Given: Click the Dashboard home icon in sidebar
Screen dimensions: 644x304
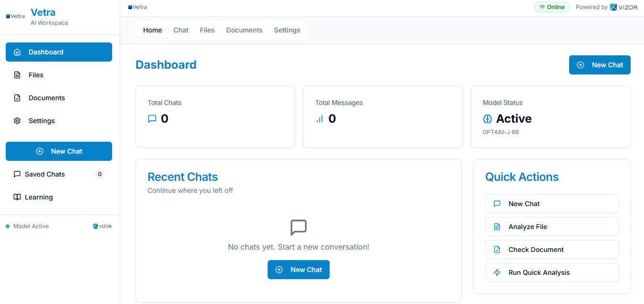Looking at the screenshot, I should 17,52.
